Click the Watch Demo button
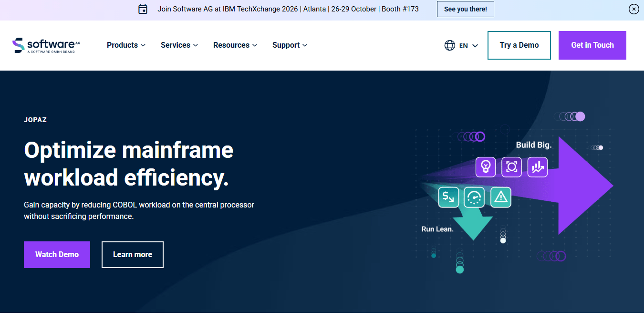644x332 pixels. click(x=57, y=255)
